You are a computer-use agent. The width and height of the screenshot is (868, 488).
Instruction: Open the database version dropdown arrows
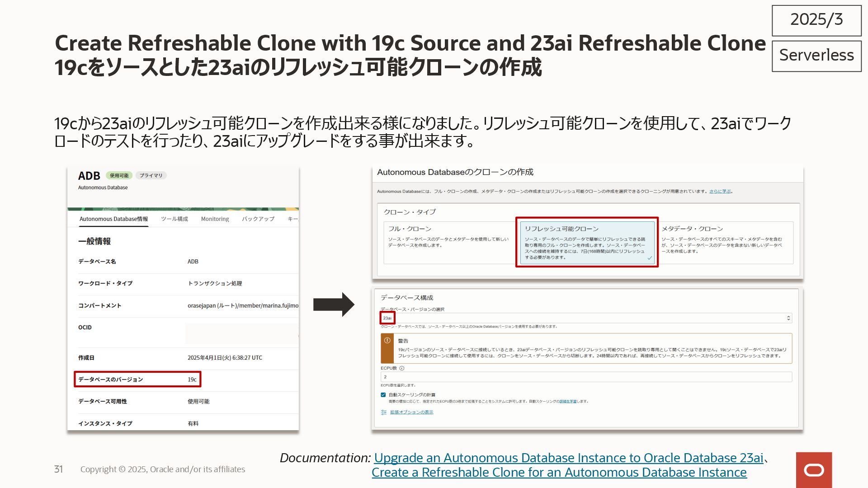(788, 318)
